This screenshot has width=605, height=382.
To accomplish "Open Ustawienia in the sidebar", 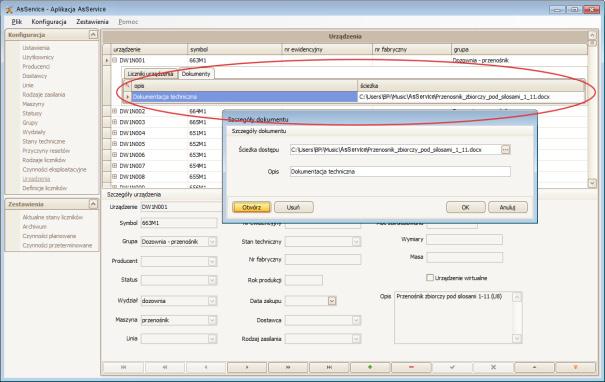I will pyautogui.click(x=36, y=48).
